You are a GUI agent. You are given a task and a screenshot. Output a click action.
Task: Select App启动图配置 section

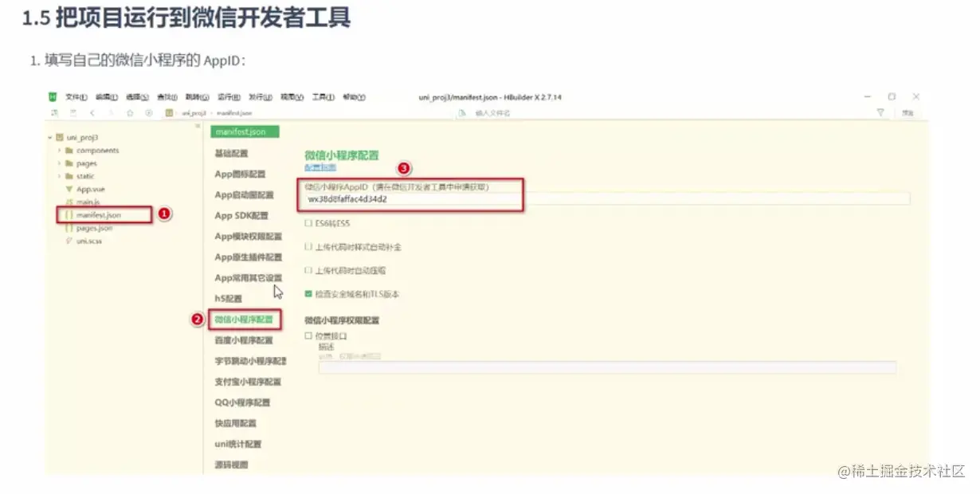click(244, 194)
